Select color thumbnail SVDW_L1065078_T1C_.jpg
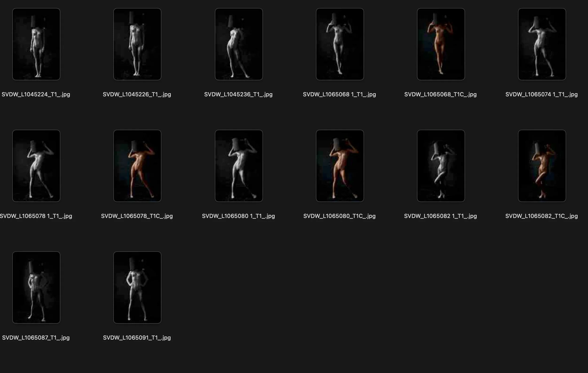 point(137,166)
